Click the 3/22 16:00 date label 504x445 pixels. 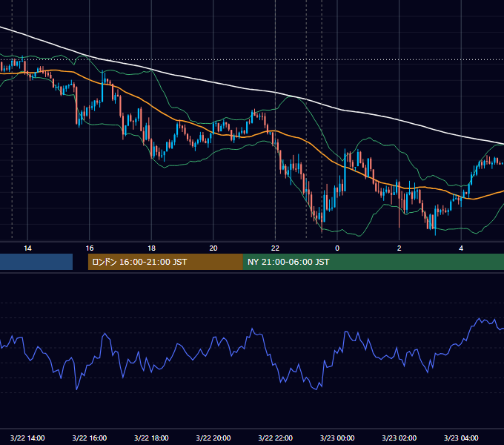click(90, 438)
